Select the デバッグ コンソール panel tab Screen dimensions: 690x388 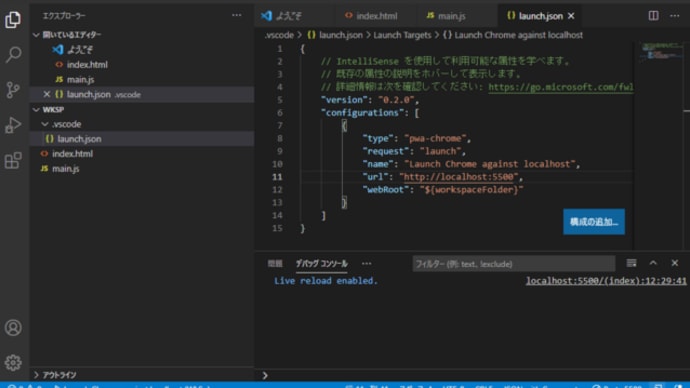322,264
